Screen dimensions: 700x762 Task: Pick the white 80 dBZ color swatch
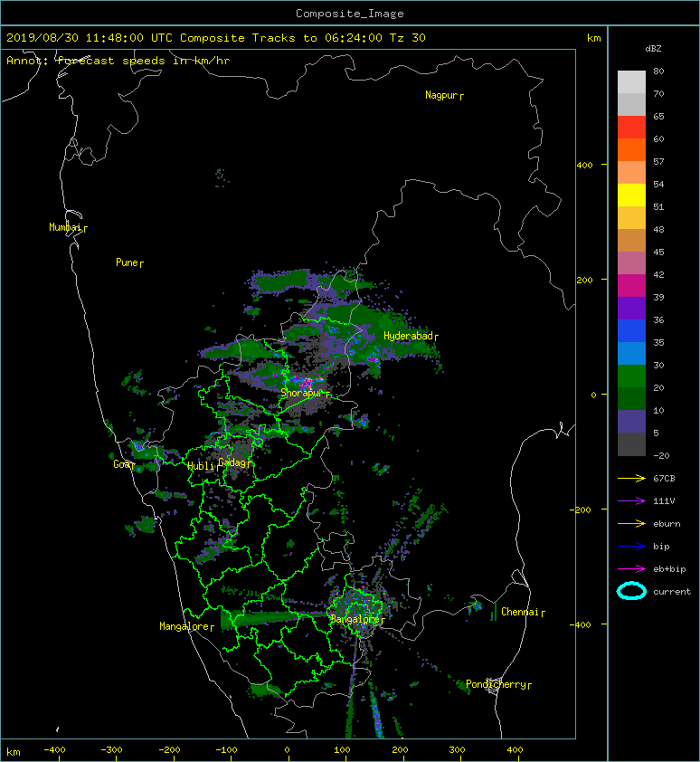click(631, 82)
